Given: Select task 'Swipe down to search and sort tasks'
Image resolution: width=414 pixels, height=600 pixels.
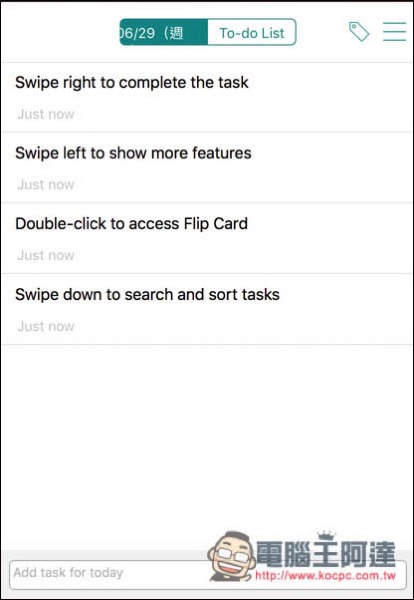Looking at the screenshot, I should tap(207, 309).
